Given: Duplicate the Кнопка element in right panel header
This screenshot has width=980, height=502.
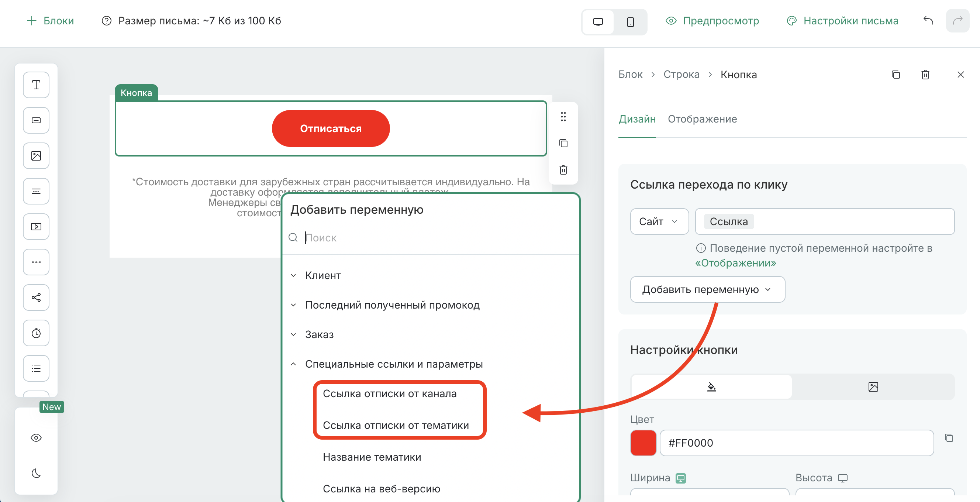Looking at the screenshot, I should coord(896,75).
